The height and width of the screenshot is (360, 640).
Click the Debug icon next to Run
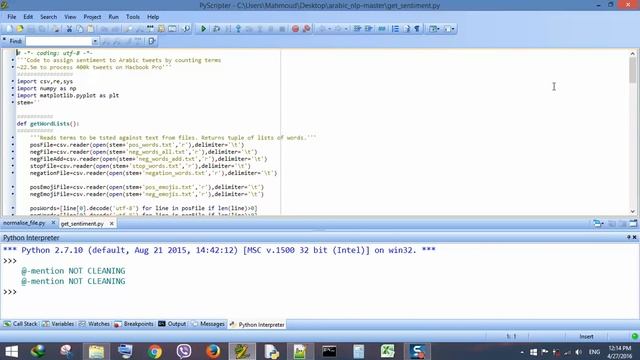[217, 29]
